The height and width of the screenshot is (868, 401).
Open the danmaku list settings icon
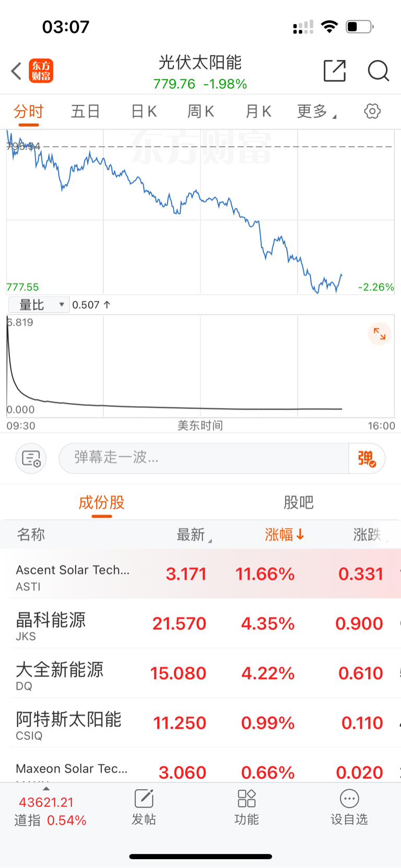[x=31, y=458]
